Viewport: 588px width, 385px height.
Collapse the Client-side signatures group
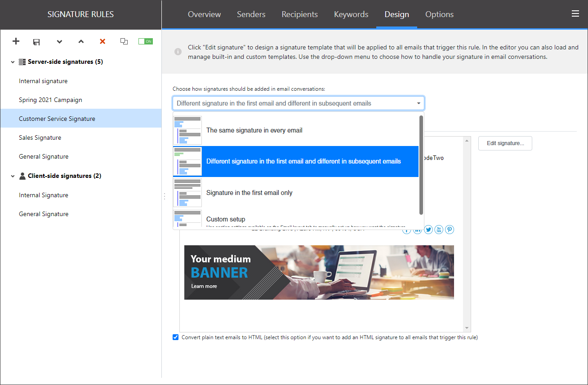(12, 176)
